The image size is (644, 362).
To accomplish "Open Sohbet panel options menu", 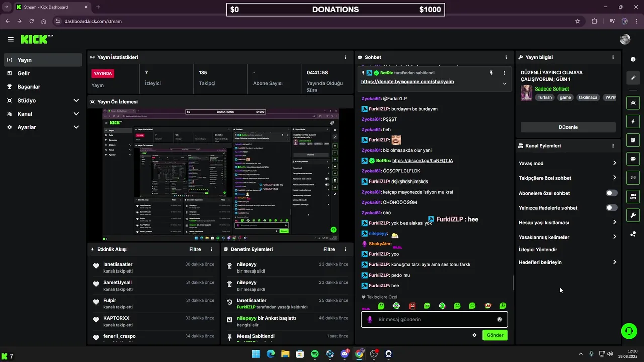I will (x=506, y=57).
